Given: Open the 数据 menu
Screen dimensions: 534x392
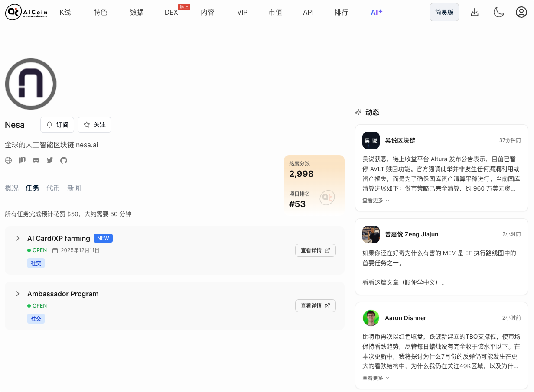Looking at the screenshot, I should [x=137, y=12].
